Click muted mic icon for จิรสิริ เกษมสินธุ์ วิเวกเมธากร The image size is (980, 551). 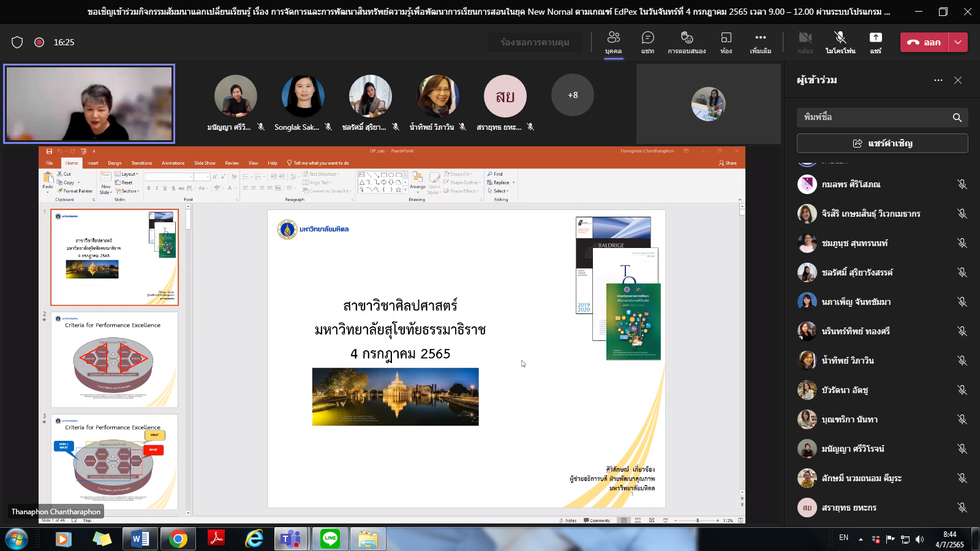click(x=962, y=214)
